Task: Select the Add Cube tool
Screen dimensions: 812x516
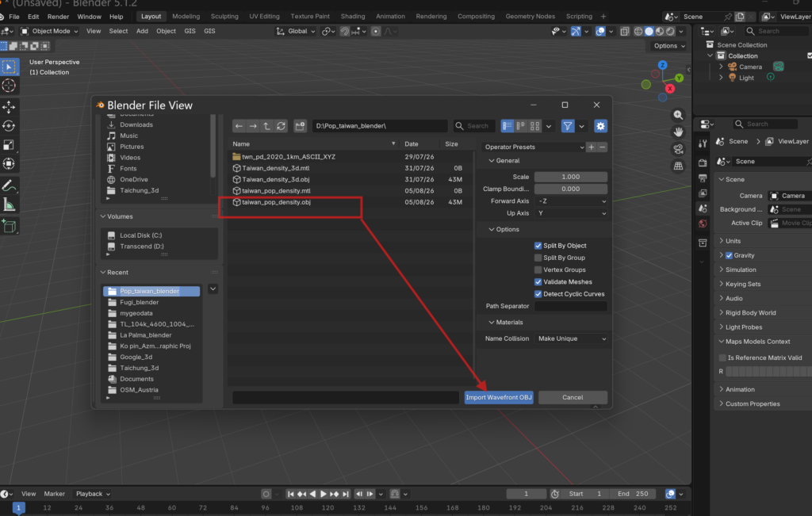Action: [x=9, y=226]
